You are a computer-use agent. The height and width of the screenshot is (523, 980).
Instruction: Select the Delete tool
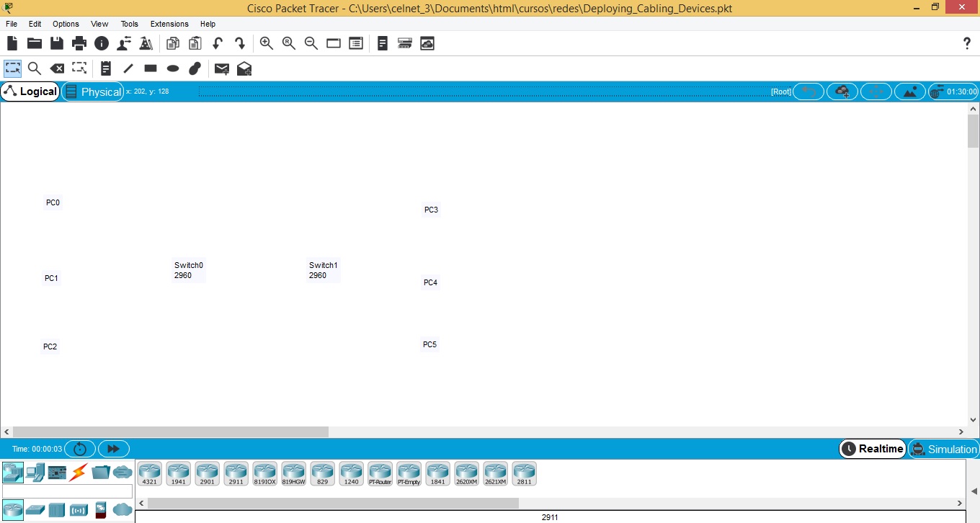(57, 68)
